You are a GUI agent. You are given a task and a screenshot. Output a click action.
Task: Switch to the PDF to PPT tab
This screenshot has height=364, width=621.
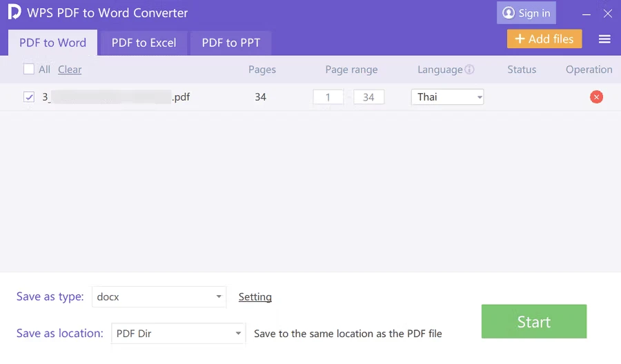tap(230, 43)
